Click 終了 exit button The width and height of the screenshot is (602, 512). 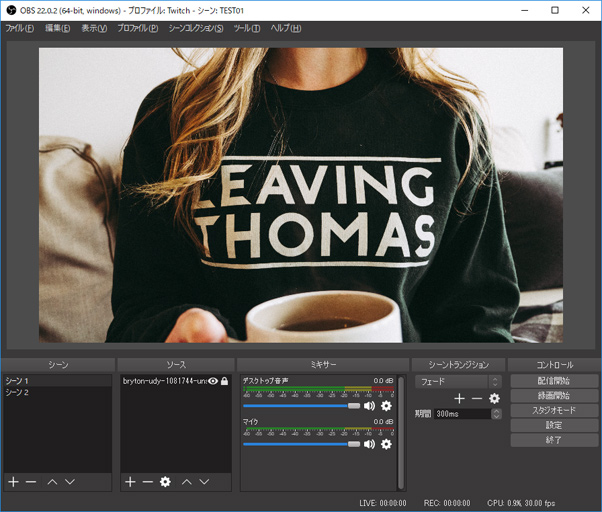[554, 440]
